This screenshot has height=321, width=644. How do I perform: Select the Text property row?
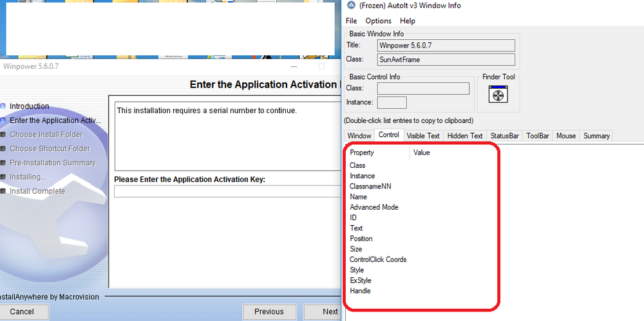click(x=356, y=228)
